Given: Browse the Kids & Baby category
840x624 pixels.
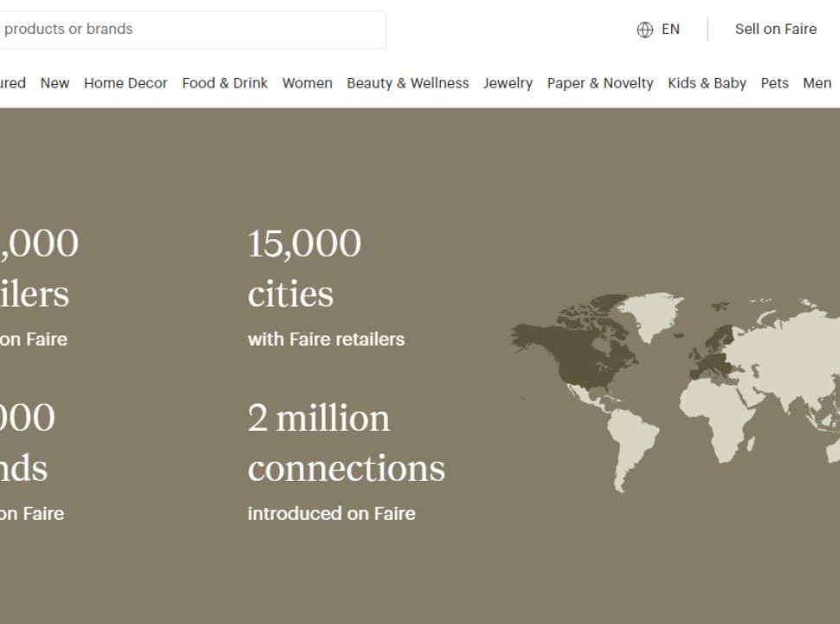Looking at the screenshot, I should [x=708, y=83].
